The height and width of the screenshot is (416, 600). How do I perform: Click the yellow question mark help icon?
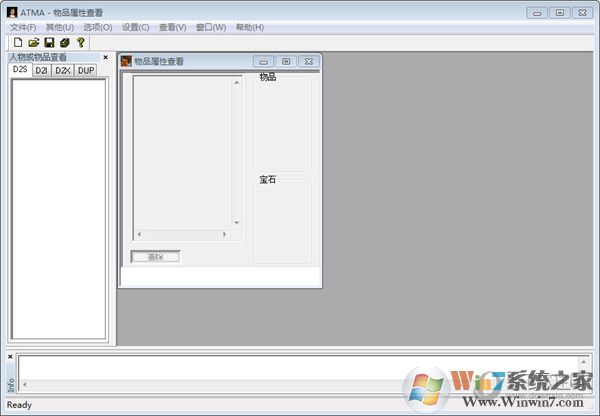click(80, 42)
